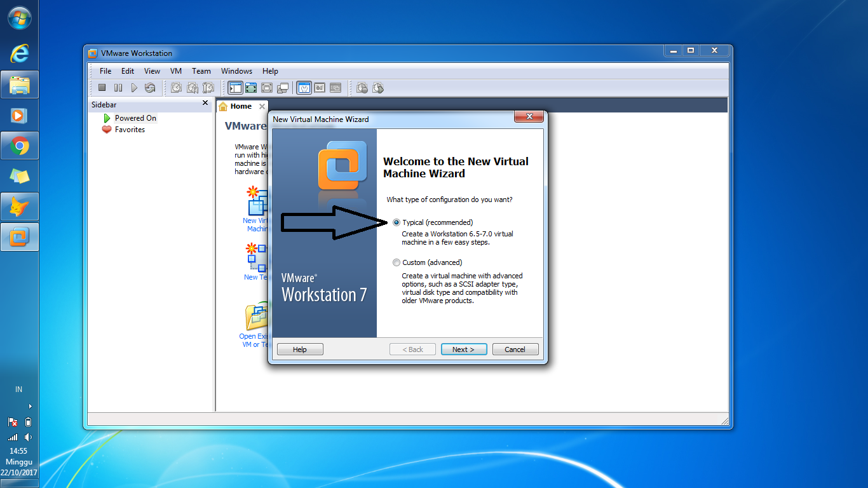Select the Appliance view toolbar icon
Viewport: 868px width, 488px height.
[320, 88]
